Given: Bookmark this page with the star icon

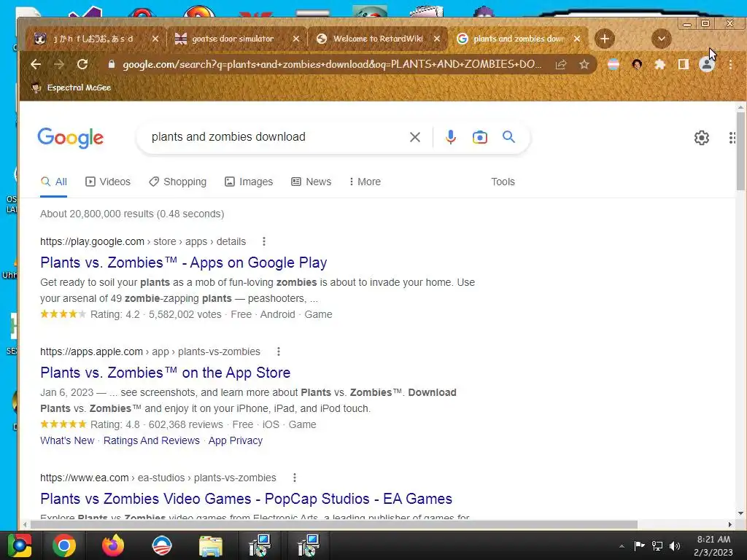Looking at the screenshot, I should (x=584, y=64).
